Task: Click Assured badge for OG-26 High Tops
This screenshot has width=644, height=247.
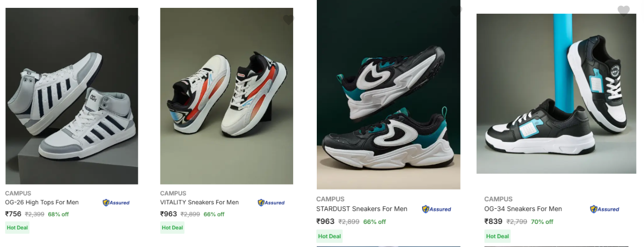Action: 116,202
